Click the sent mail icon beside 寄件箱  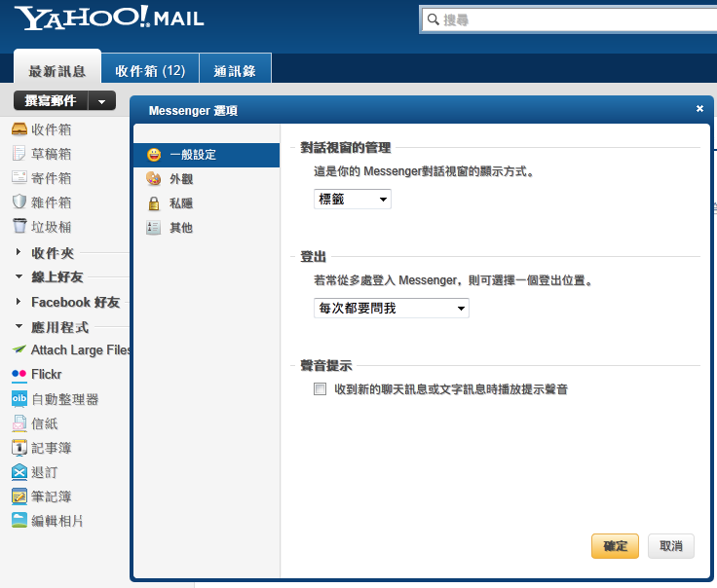tap(19, 177)
